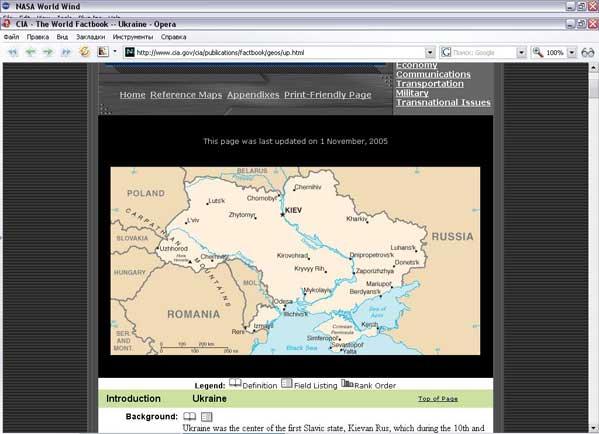Jump to Transnational Issues section link
This screenshot has width=599, height=434.
pos(443,102)
